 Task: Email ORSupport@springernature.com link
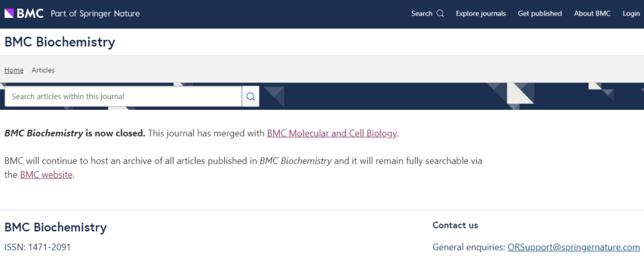coord(574,247)
